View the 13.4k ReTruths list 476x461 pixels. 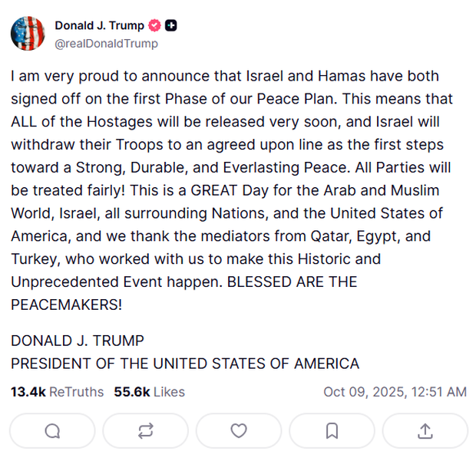[57, 392]
